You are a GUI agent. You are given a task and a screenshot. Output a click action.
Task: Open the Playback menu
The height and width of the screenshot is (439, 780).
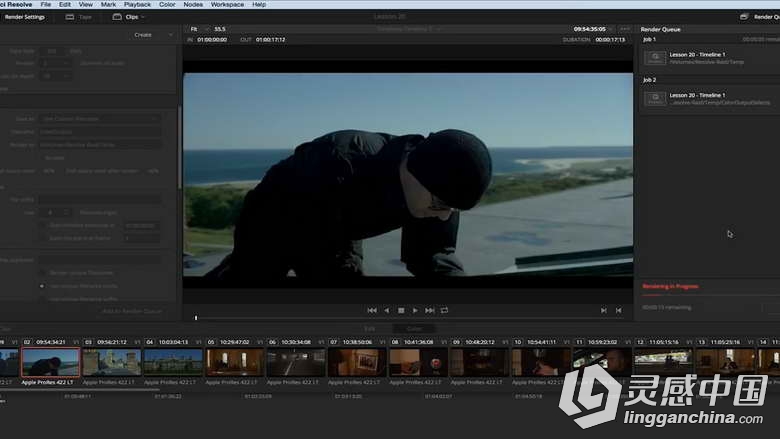[x=137, y=4]
